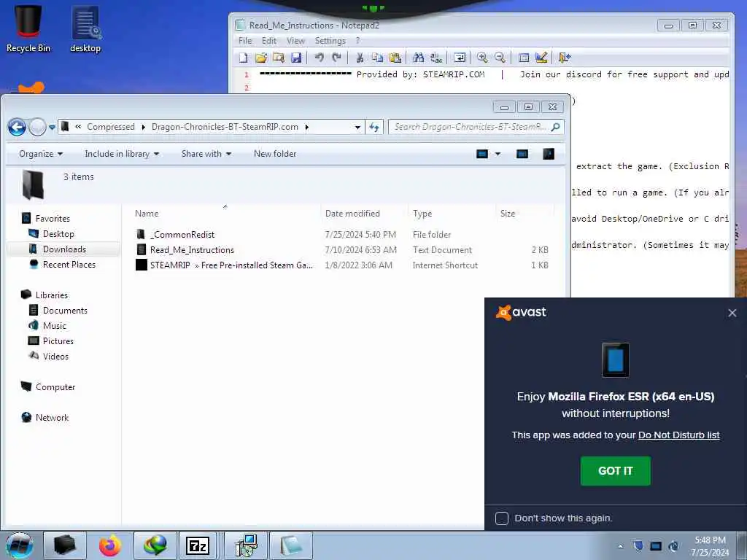Click the Find binoculars icon in Notepad2
The height and width of the screenshot is (560, 747).
click(418, 58)
